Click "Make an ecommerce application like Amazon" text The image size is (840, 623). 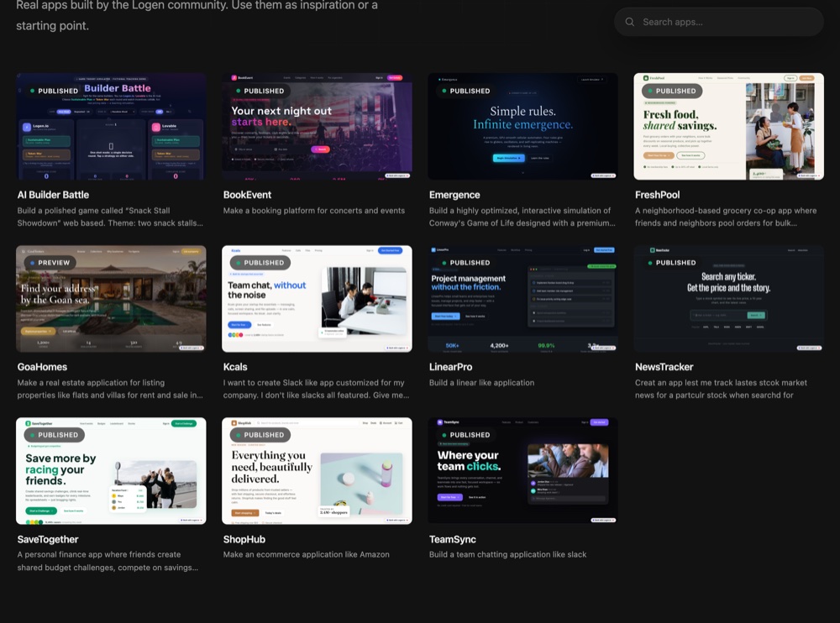(307, 554)
